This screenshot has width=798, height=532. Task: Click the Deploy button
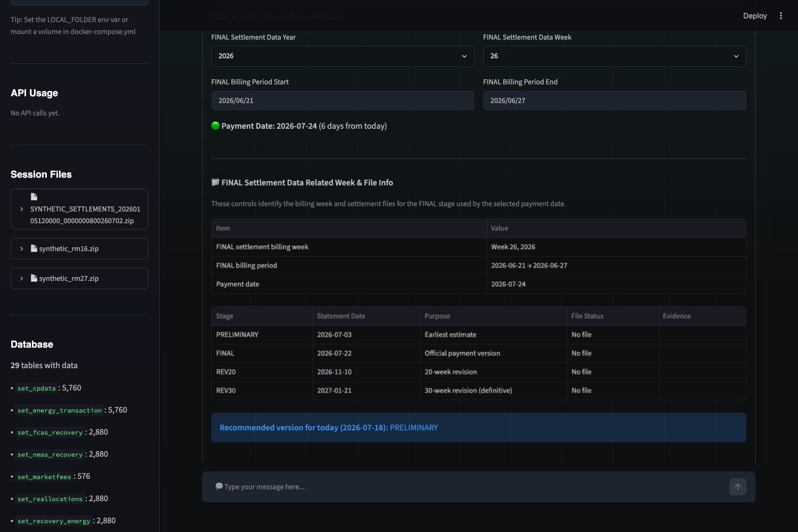tap(755, 16)
